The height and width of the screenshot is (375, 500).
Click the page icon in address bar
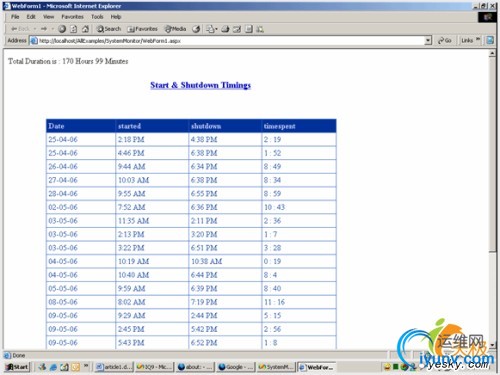click(34, 41)
